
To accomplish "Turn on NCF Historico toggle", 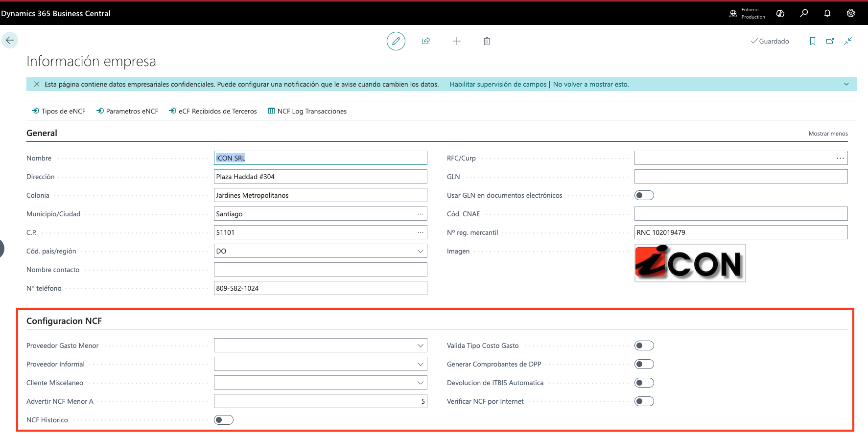I will coord(223,420).
